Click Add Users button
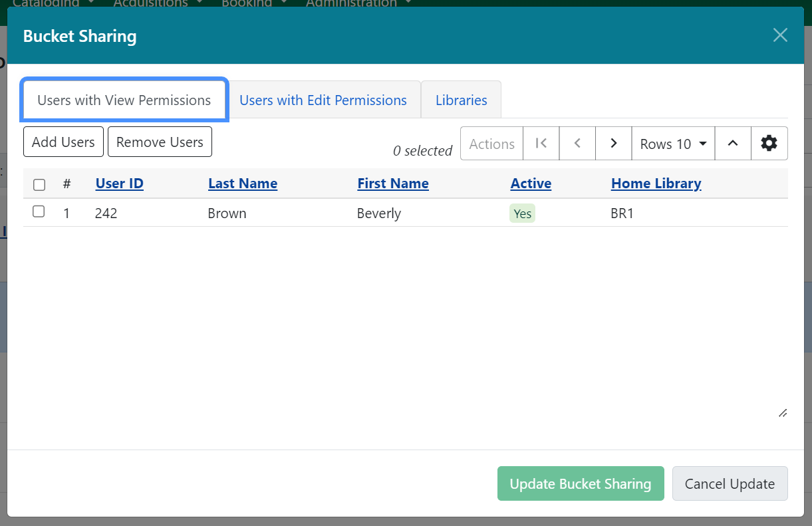The image size is (812, 526). coord(63,142)
